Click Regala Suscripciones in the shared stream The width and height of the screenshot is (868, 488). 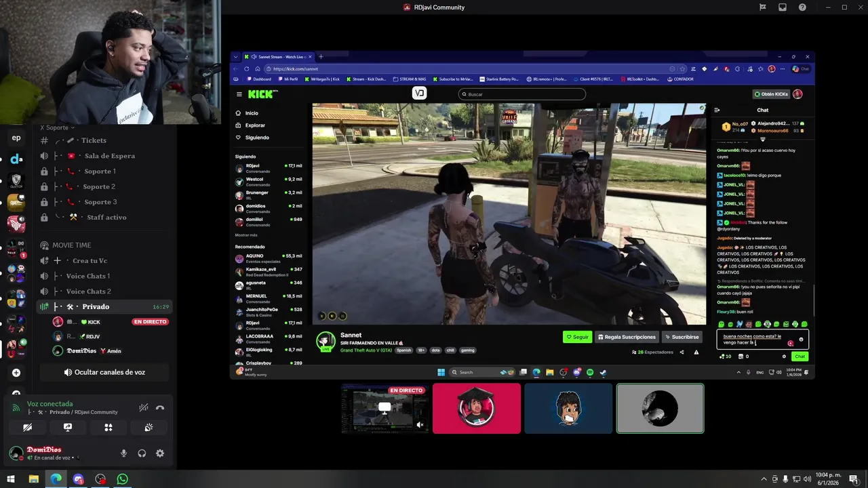[x=627, y=337]
